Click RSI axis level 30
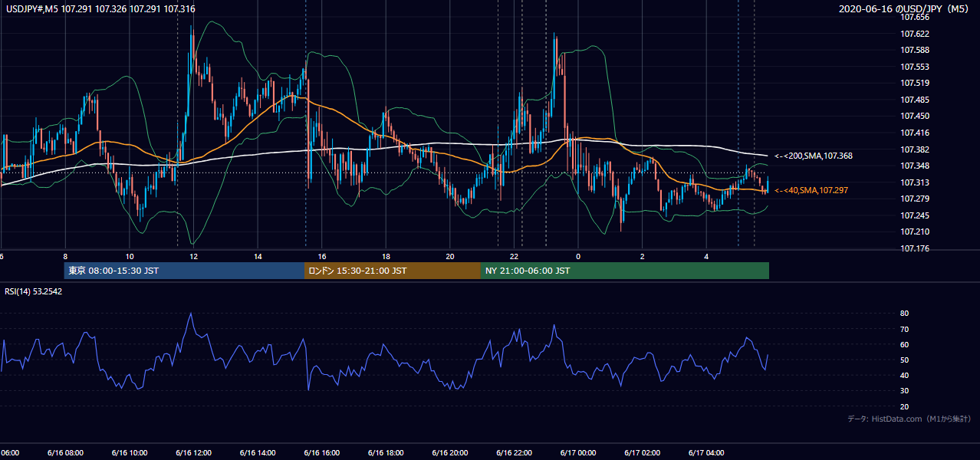The image size is (980, 460). tap(904, 391)
